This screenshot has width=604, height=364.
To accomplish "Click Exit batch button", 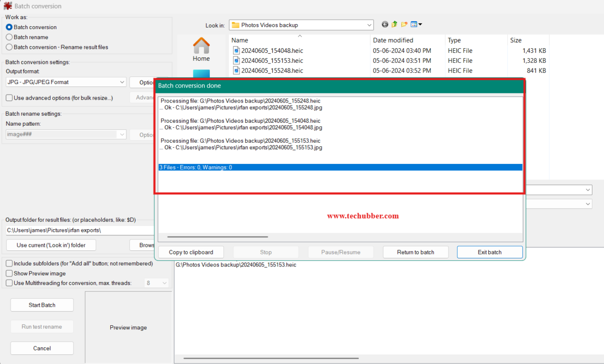I will point(490,252).
